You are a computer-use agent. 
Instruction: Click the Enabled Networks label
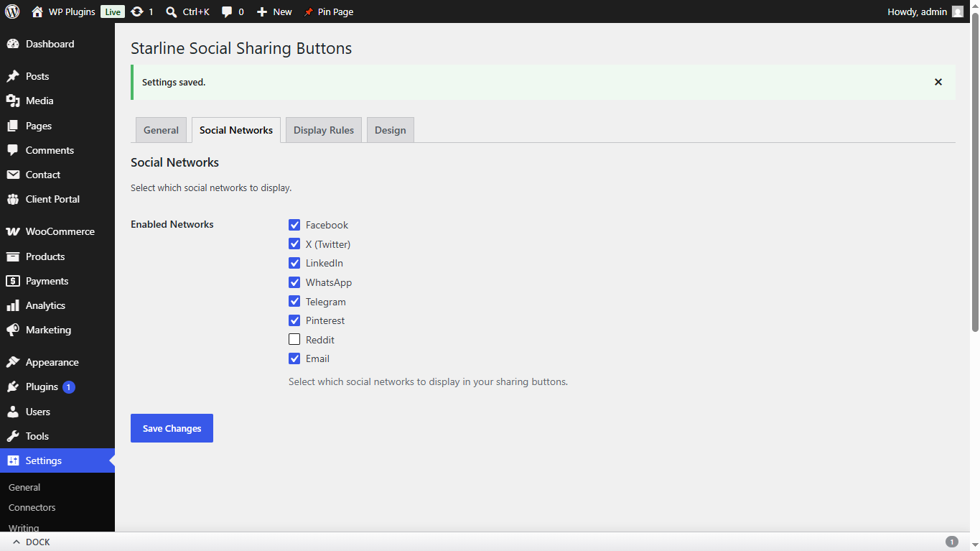point(172,224)
